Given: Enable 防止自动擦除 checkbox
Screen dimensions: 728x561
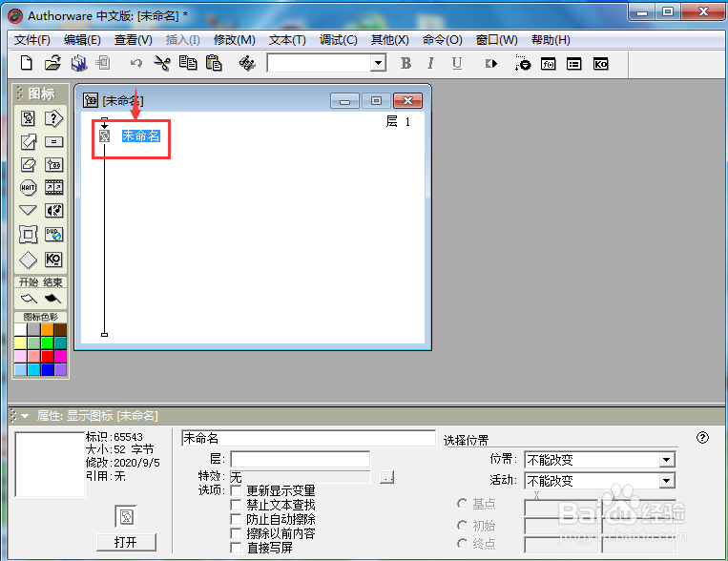Looking at the screenshot, I should (236, 519).
